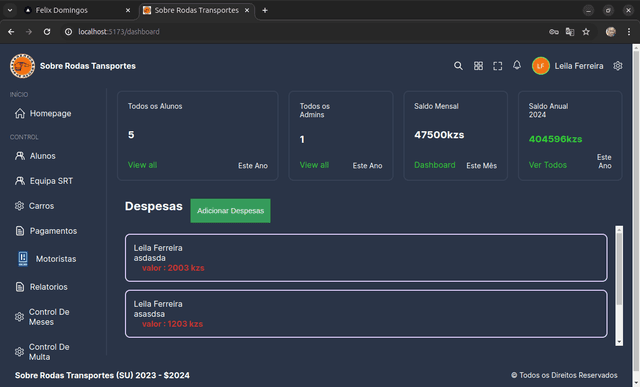
Task: Open the notifications bell icon
Action: 517,65
